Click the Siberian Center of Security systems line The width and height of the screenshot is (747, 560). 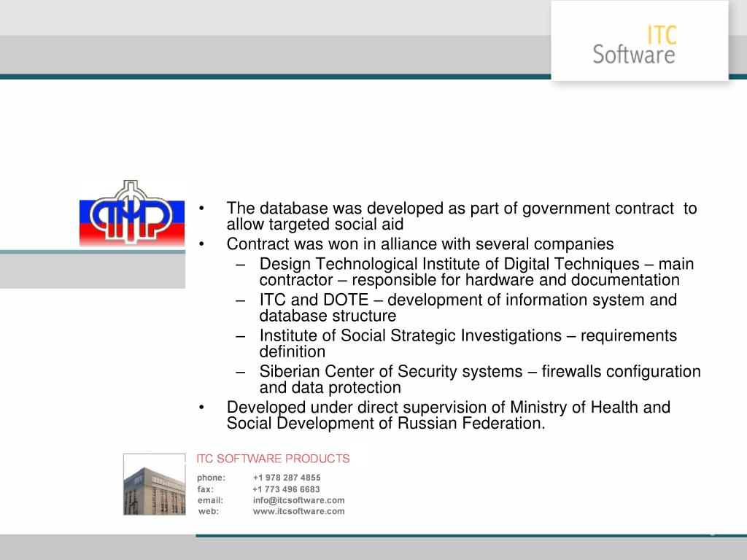pyautogui.click(x=480, y=379)
